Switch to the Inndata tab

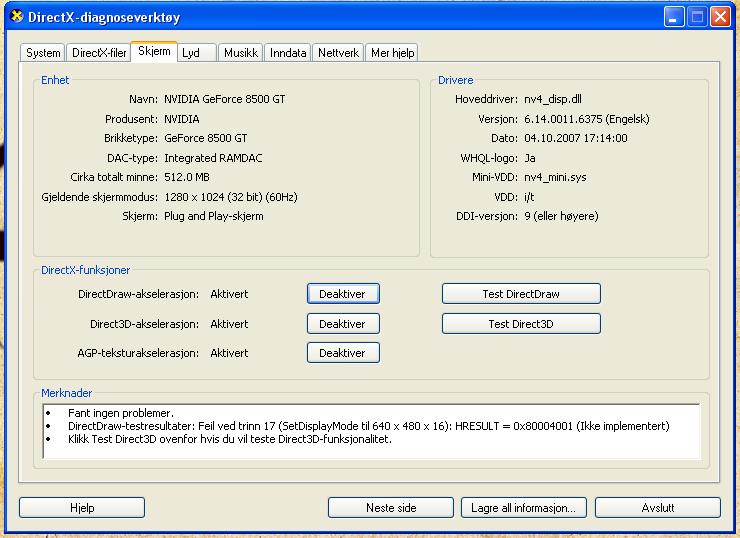[x=288, y=53]
